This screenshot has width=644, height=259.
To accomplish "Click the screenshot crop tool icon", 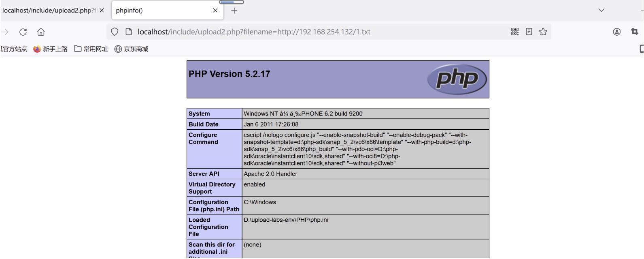I will (x=635, y=32).
